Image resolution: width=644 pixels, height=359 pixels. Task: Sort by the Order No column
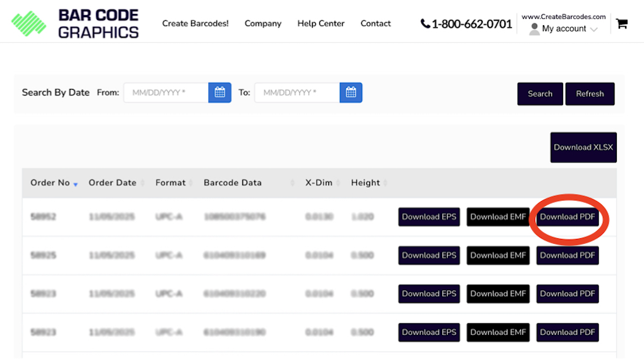point(51,183)
